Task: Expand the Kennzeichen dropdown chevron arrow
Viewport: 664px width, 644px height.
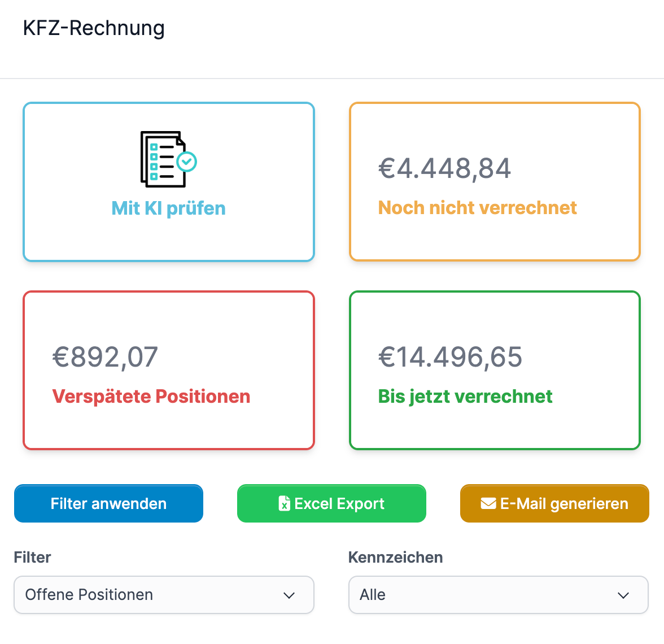Action: click(623, 595)
